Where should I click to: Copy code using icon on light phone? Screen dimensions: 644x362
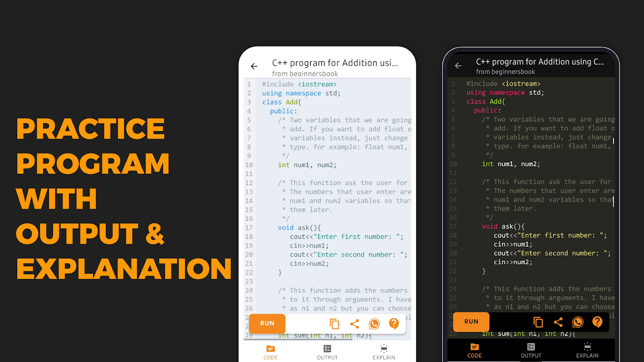tap(334, 324)
